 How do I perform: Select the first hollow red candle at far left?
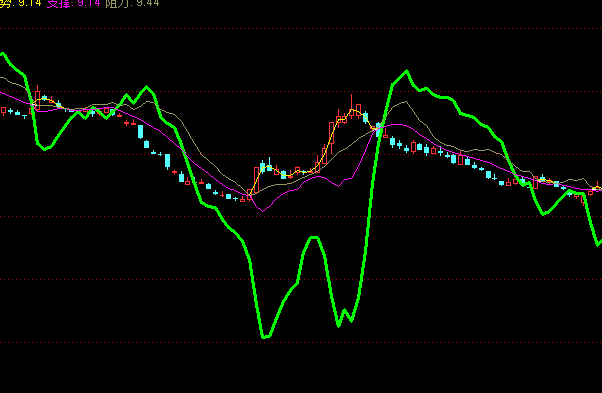pyautogui.click(x=3, y=111)
